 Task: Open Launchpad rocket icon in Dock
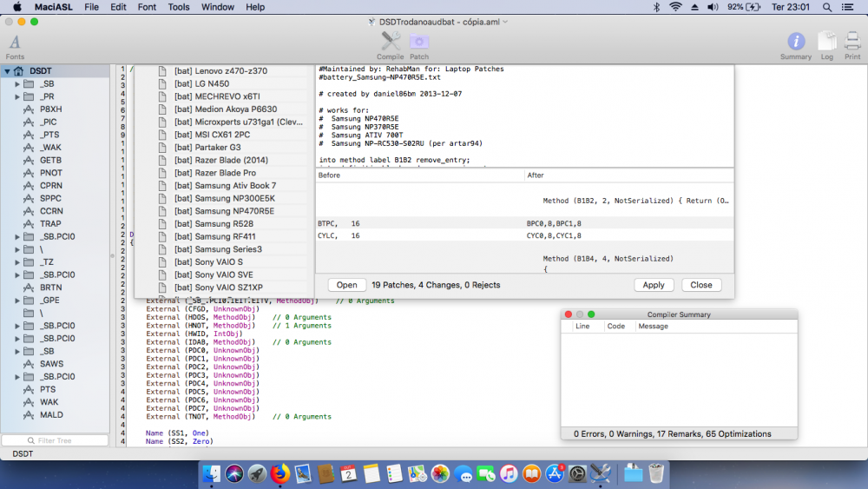[257, 474]
